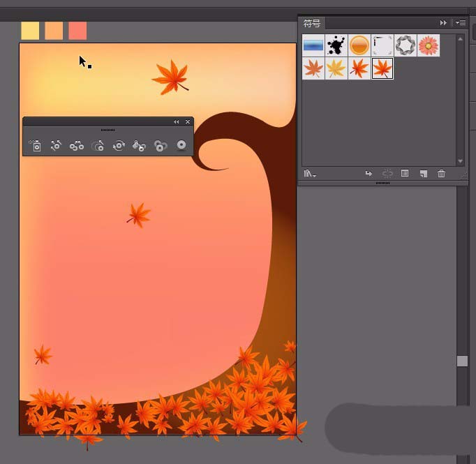This screenshot has height=464, width=476.
Task: Select the Symbol Spinner tool
Action: click(x=119, y=145)
